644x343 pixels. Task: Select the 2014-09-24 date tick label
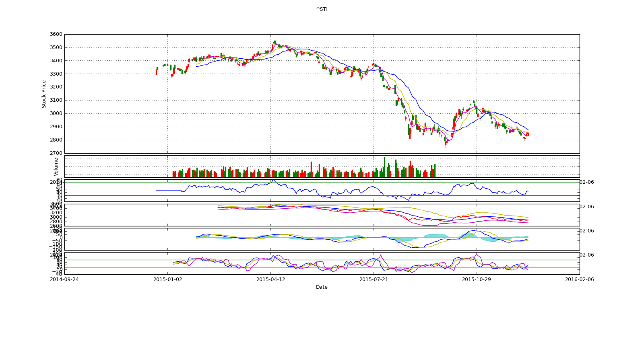tap(64, 279)
